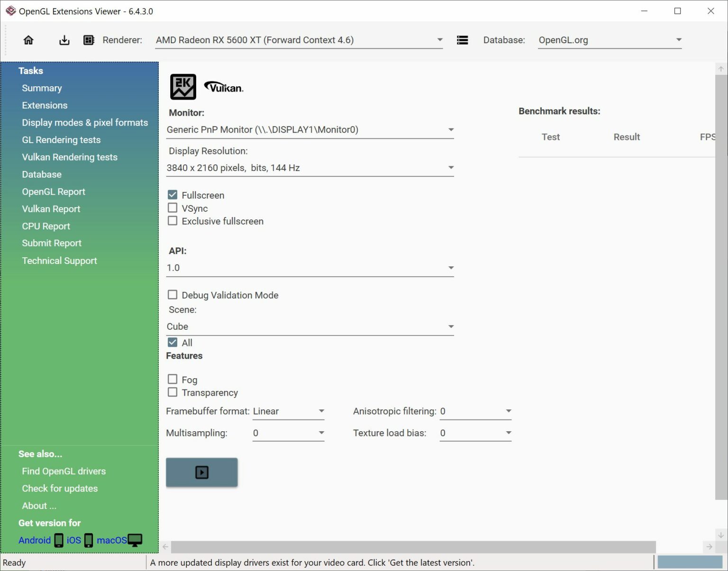Click the download icon in toolbar
This screenshot has height=571, width=728.
click(64, 40)
